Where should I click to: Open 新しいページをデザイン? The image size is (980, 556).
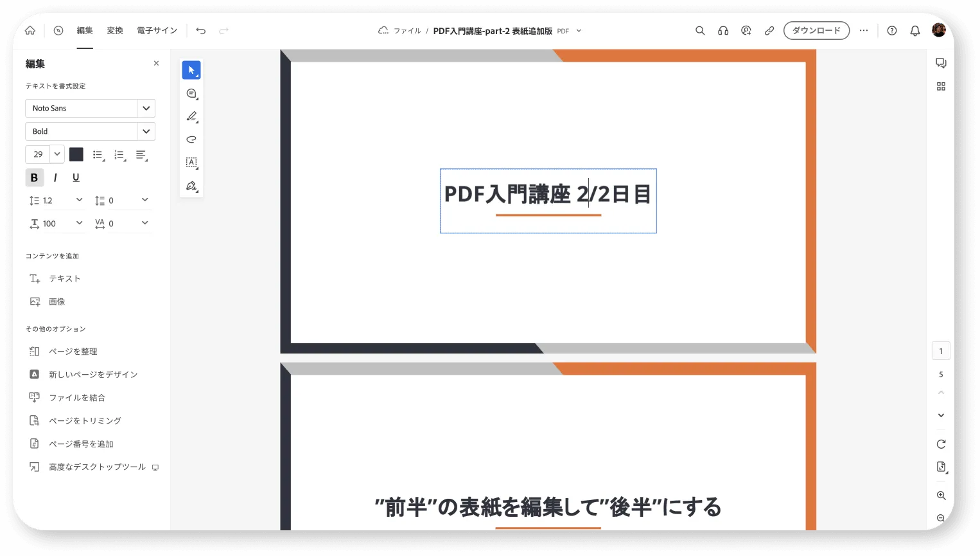click(x=93, y=375)
